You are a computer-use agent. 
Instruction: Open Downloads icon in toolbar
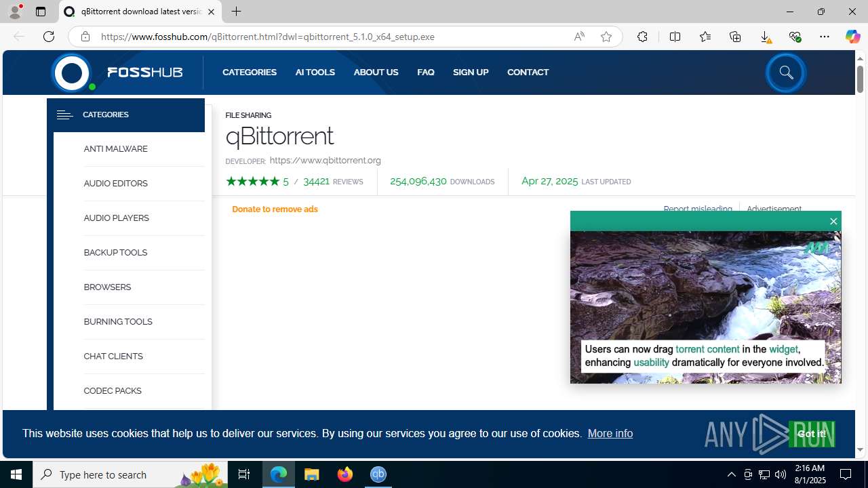click(765, 37)
